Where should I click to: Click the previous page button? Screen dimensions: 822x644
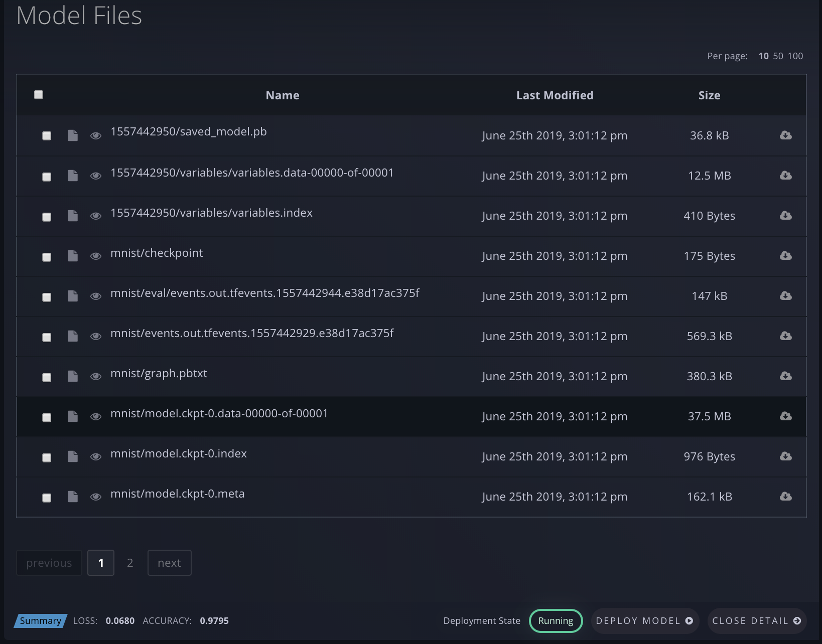point(49,563)
